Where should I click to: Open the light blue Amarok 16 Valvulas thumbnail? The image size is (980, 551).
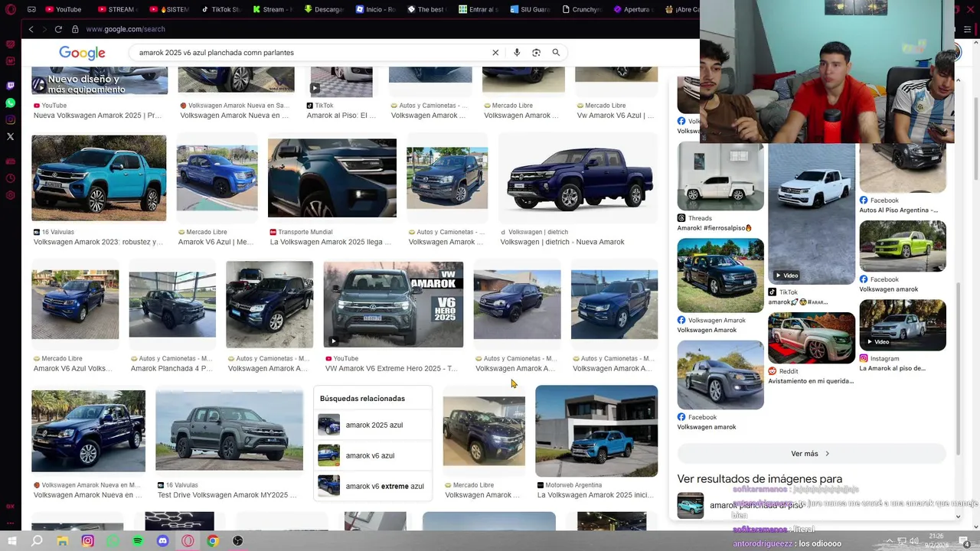tap(99, 178)
